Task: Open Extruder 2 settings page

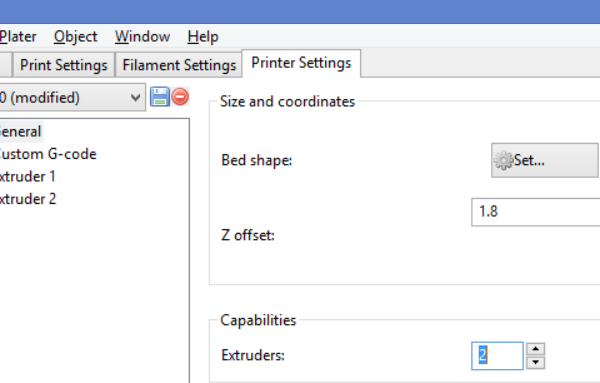Action: point(28,199)
